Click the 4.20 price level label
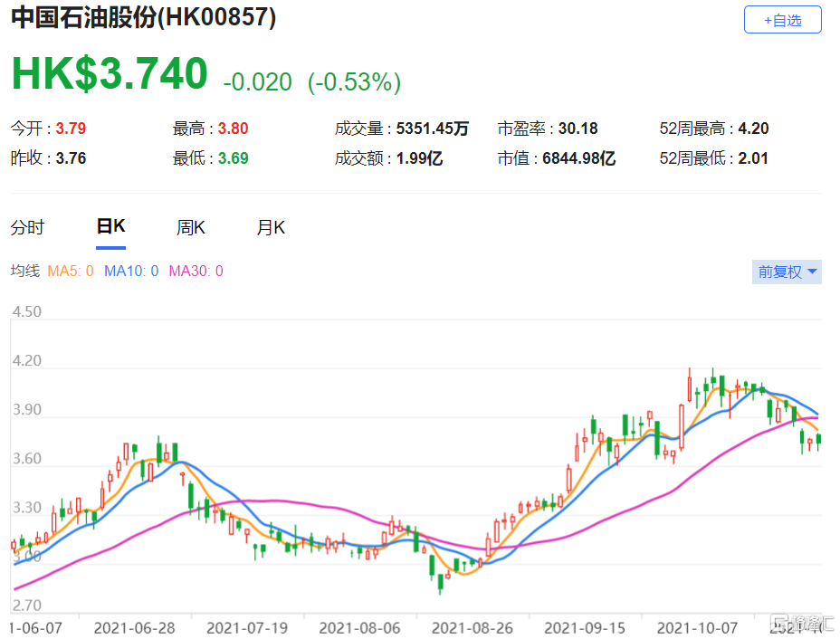This screenshot has height=639, width=840. (x=27, y=360)
